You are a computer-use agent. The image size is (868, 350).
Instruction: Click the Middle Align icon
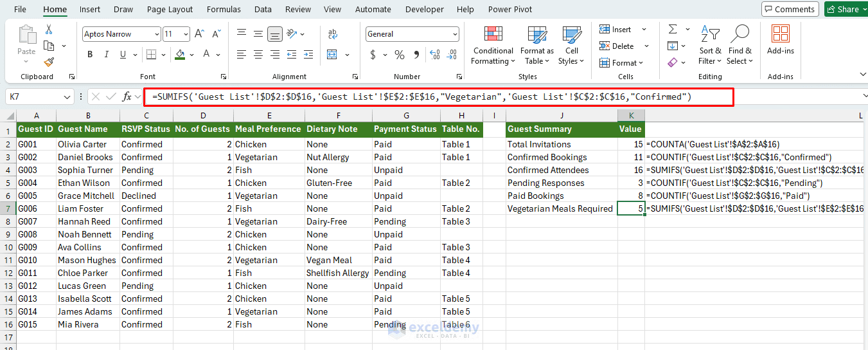(258, 34)
